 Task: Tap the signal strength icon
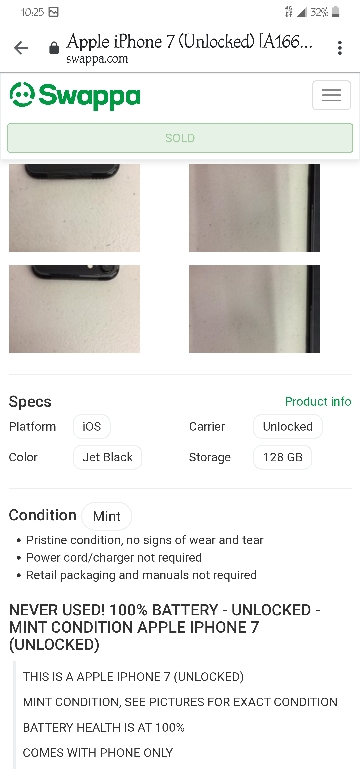tap(301, 12)
